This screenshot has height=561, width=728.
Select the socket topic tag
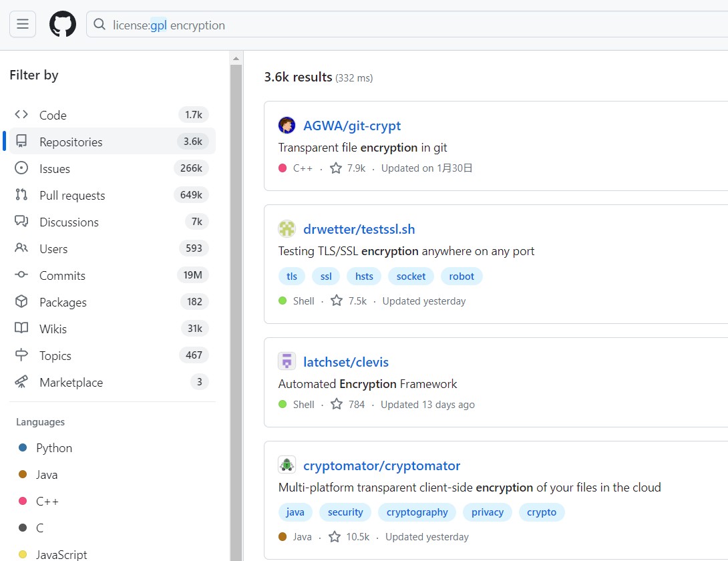coord(411,276)
